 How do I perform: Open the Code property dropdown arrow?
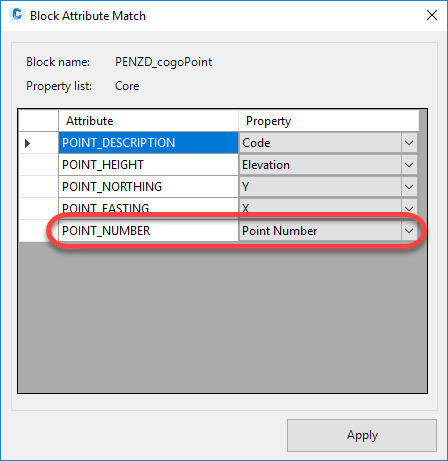coord(409,143)
